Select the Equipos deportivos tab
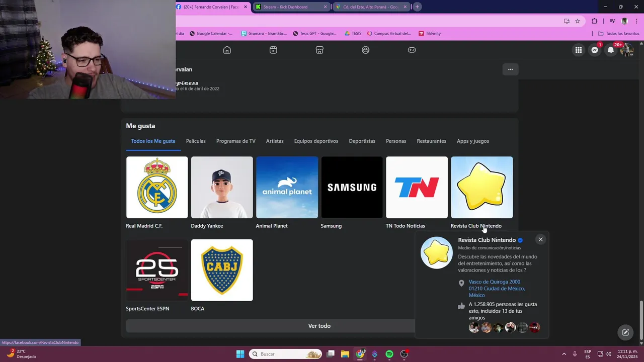 click(316, 141)
